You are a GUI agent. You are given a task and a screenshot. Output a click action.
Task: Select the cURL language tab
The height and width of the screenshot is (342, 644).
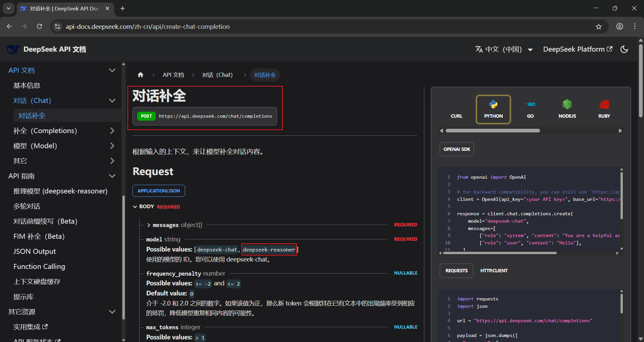tap(457, 109)
